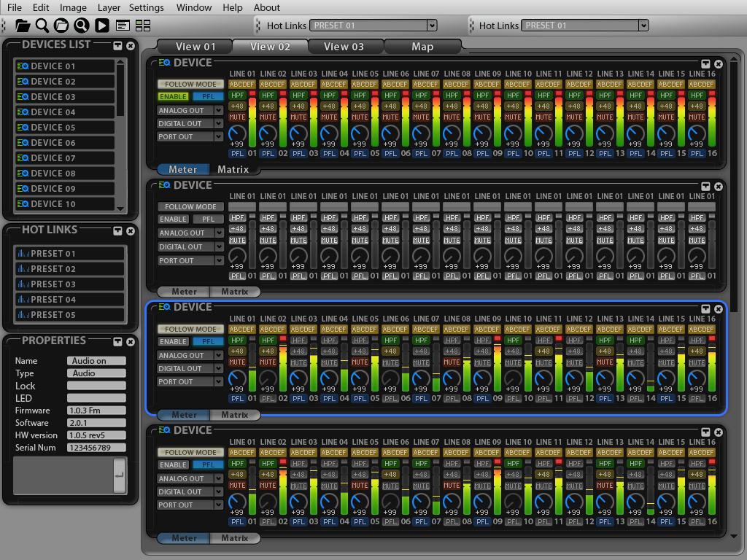Click the PFL 01 button under LINE 01, topmost DEVICE panel
Screen dimensions: 747x560
point(237,153)
